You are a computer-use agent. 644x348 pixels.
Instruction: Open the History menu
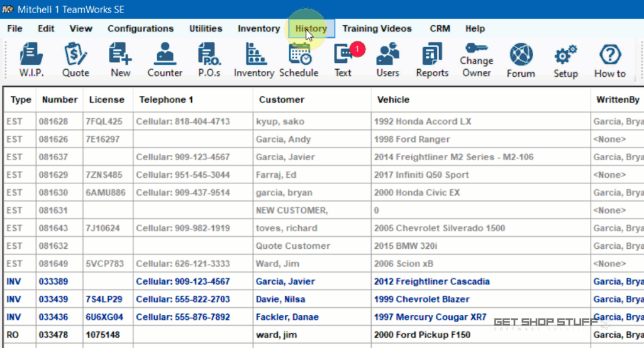pyautogui.click(x=311, y=28)
